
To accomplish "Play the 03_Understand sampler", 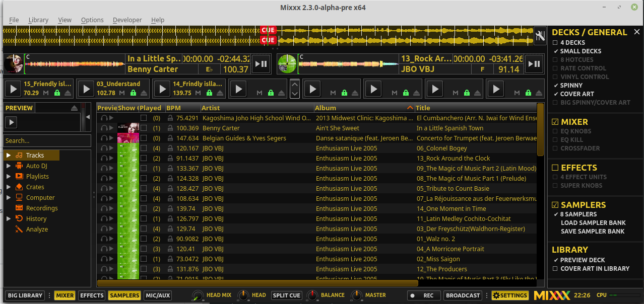I will pos(87,89).
